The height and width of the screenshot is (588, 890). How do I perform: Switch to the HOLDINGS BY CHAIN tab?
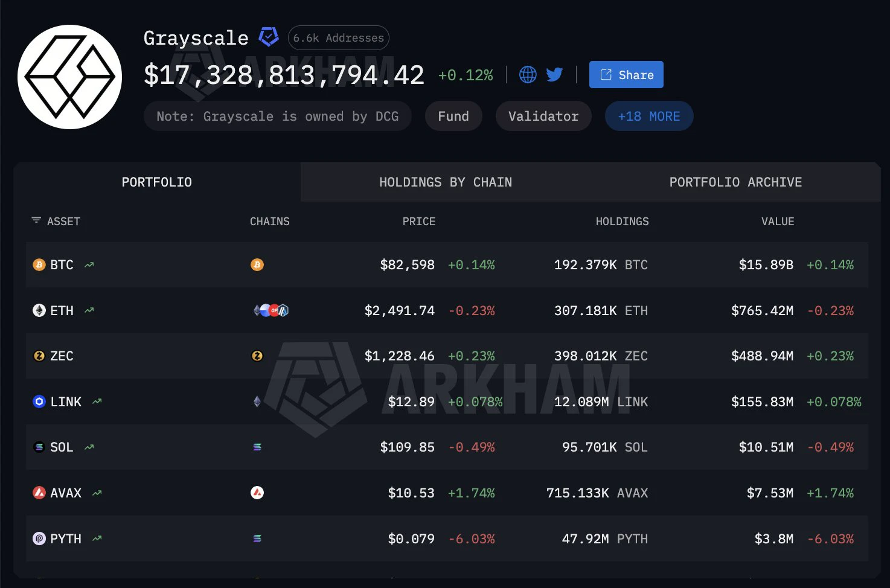coord(446,182)
